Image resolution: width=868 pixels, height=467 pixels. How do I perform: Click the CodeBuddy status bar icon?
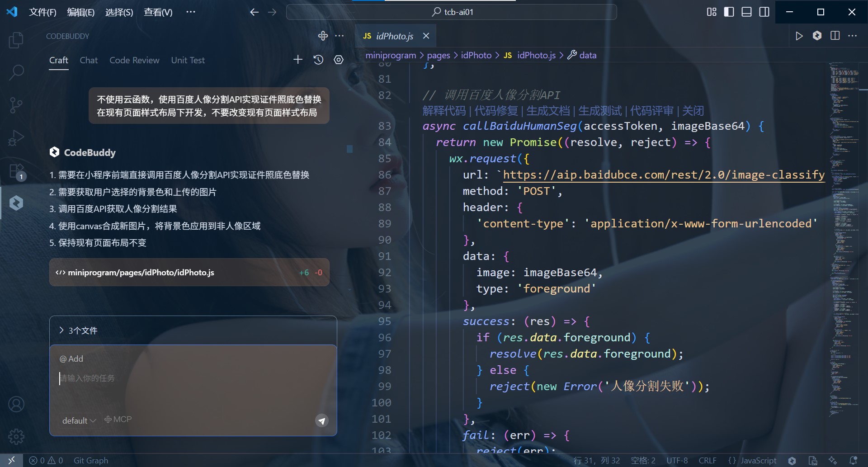792,460
